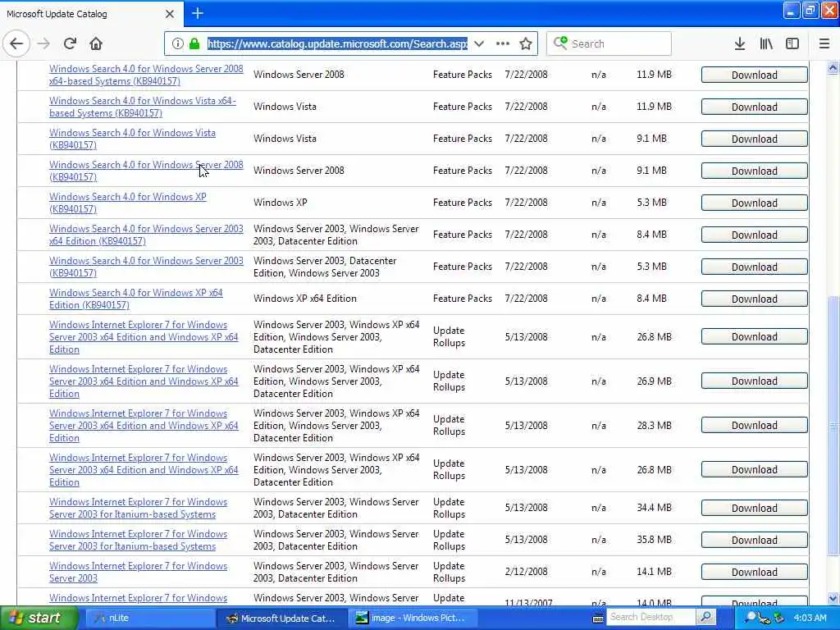The height and width of the screenshot is (630, 840).
Task: Open Windows Search 4.0 for Windows Server 2003 x64 Edition link
Action: (146, 235)
